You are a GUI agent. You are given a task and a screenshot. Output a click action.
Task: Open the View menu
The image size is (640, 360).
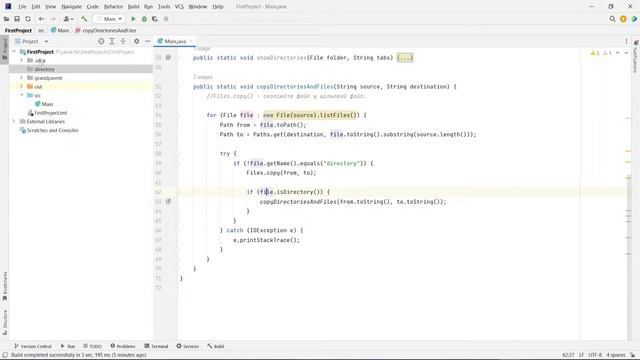tap(50, 7)
